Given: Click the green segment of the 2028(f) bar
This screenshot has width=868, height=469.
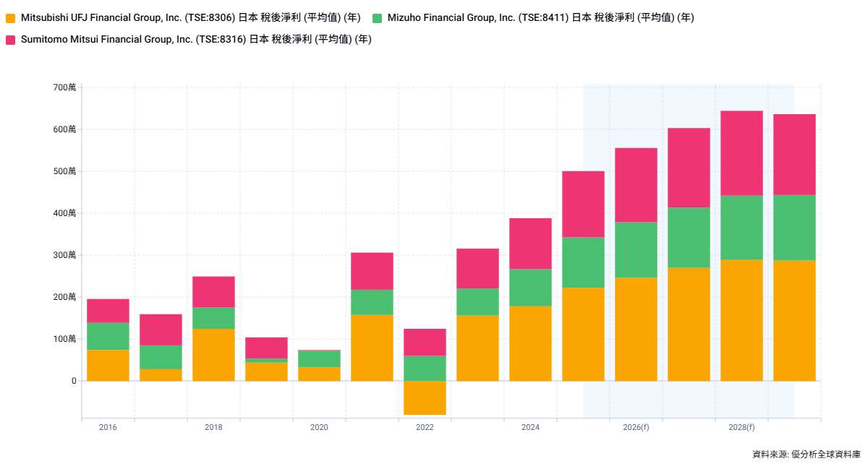Looking at the screenshot, I should pyautogui.click(x=741, y=228).
